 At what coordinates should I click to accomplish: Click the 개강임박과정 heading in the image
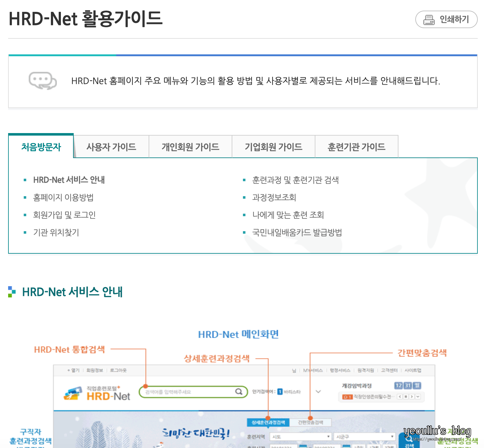tap(357, 386)
